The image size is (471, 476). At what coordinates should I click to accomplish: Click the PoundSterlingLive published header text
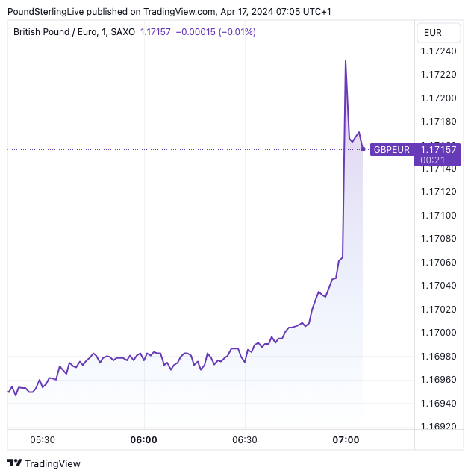(x=188, y=11)
